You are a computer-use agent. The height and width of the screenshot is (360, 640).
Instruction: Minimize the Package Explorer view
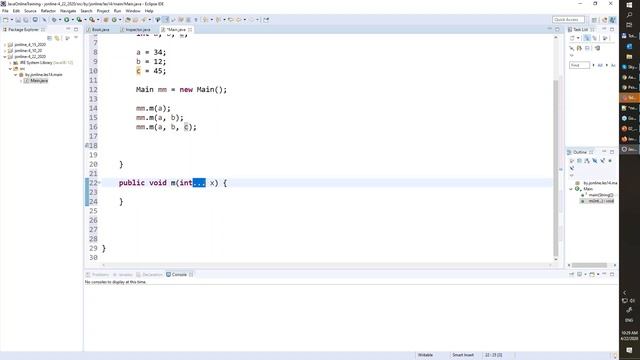click(x=68, y=29)
